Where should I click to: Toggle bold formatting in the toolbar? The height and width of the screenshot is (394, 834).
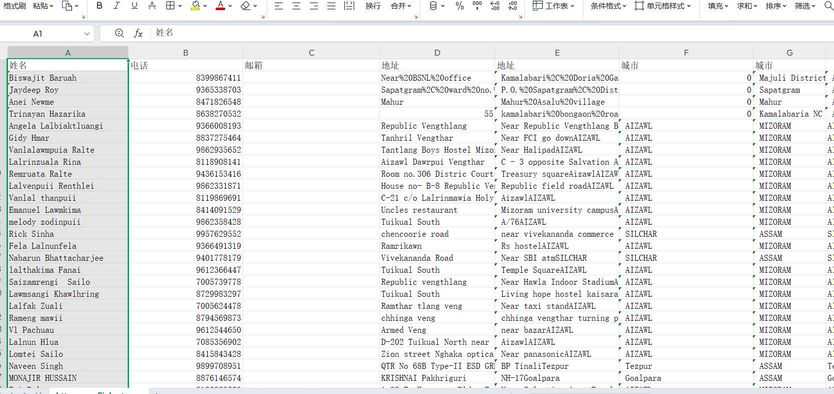click(99, 6)
